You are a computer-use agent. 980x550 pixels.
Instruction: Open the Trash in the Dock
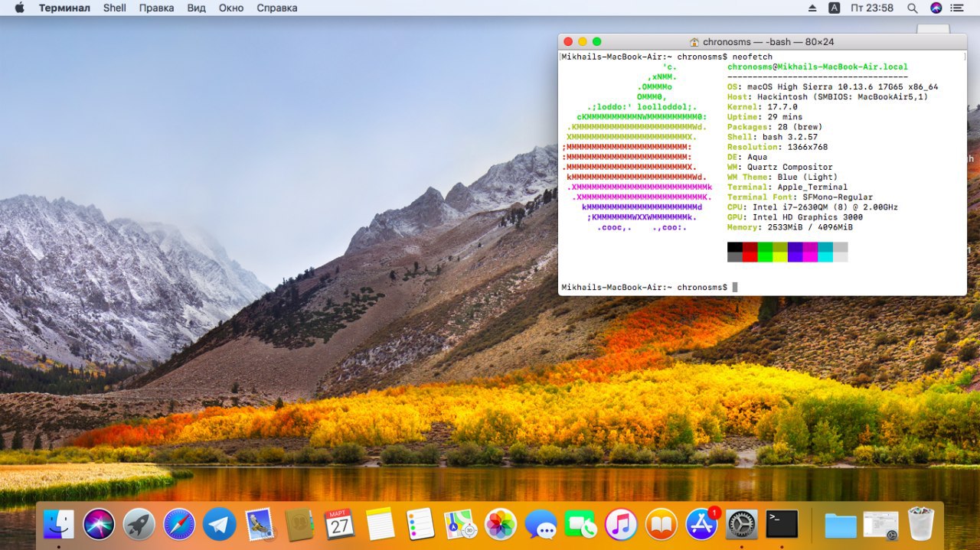pos(921,524)
